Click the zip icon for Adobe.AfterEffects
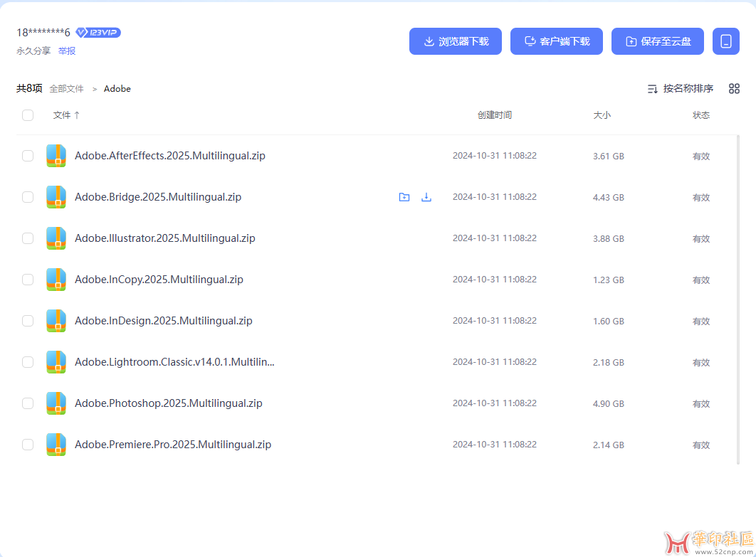Image resolution: width=756 pixels, height=557 pixels. coord(56,156)
